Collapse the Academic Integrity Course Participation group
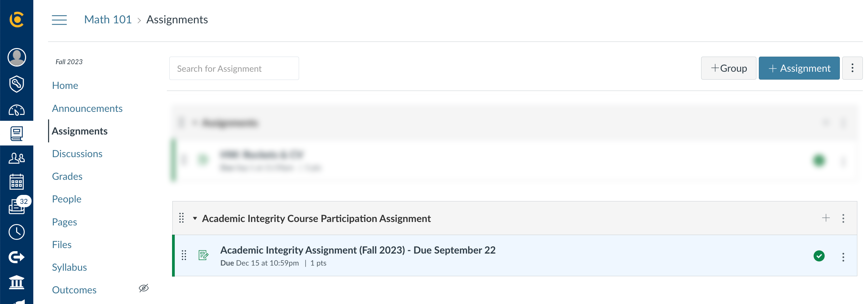 tap(195, 218)
